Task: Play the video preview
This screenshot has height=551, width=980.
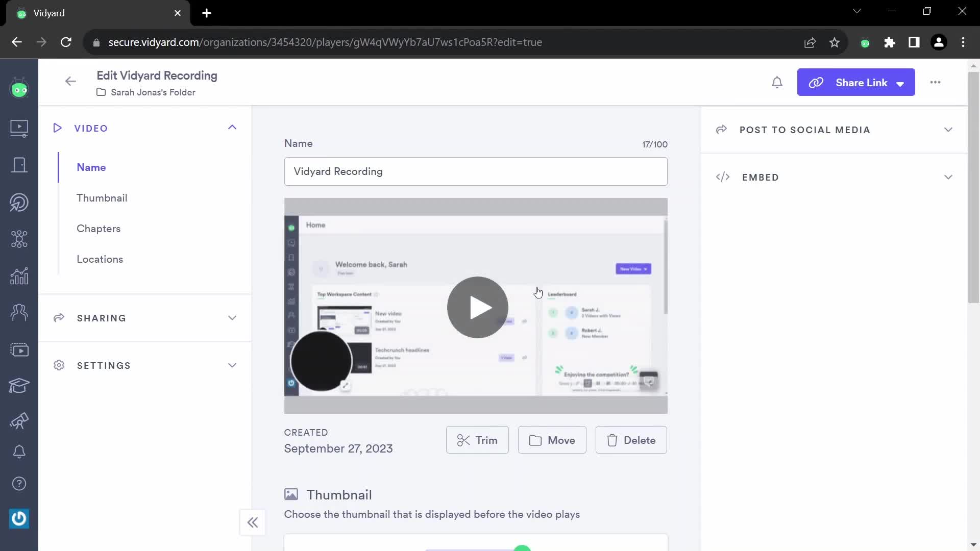Action: click(x=477, y=307)
